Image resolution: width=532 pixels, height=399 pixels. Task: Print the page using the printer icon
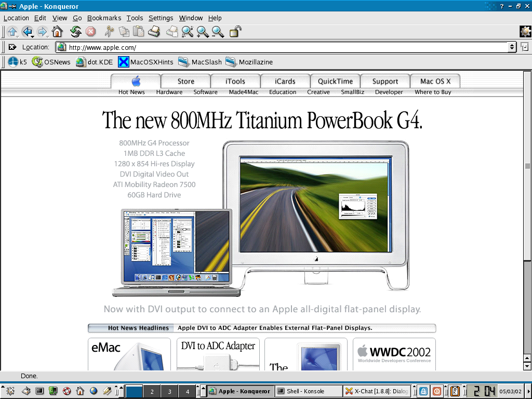pos(154,32)
